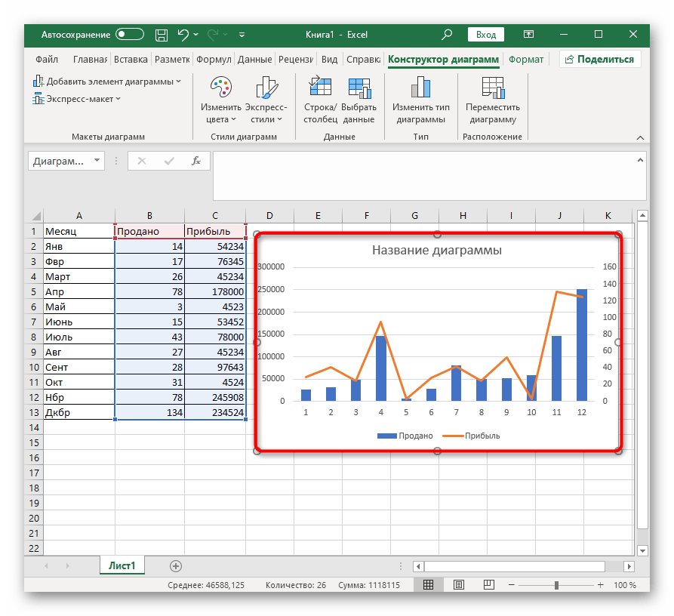Click the search magnifier in title bar

point(447,35)
